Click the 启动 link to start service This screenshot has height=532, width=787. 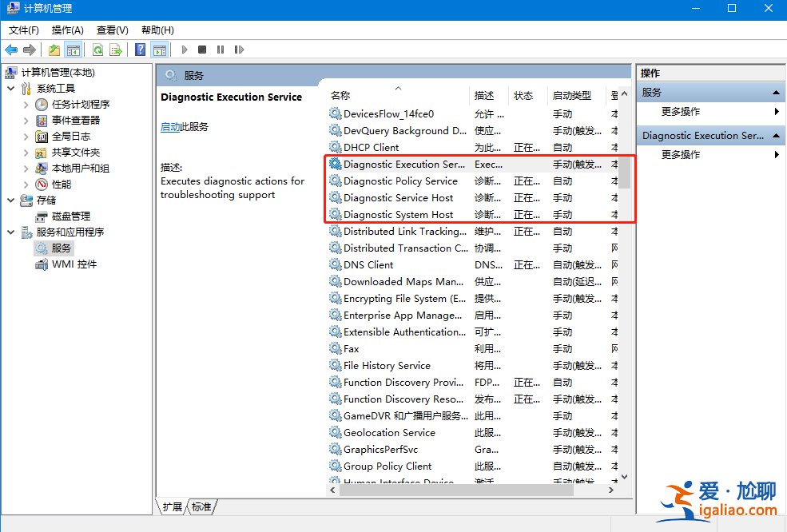(169, 126)
